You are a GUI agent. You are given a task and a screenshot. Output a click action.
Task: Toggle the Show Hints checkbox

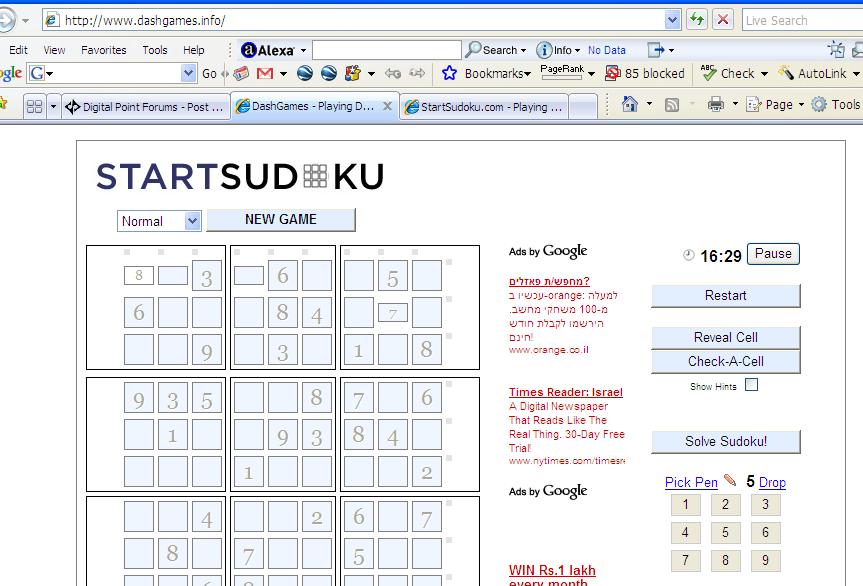coord(751,385)
